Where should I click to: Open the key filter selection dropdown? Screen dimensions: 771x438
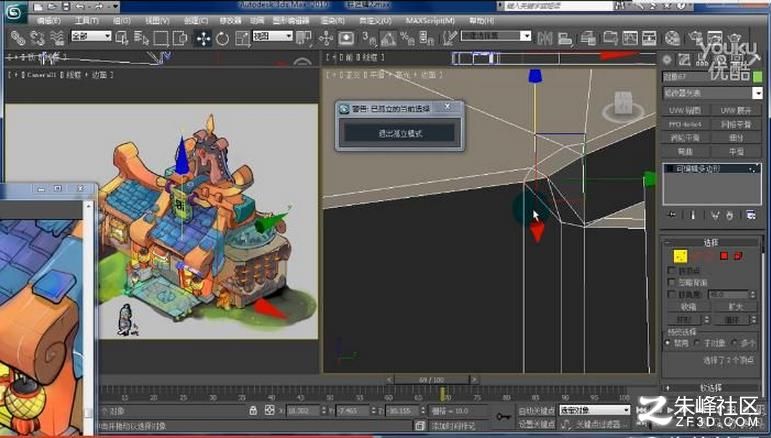click(x=594, y=409)
